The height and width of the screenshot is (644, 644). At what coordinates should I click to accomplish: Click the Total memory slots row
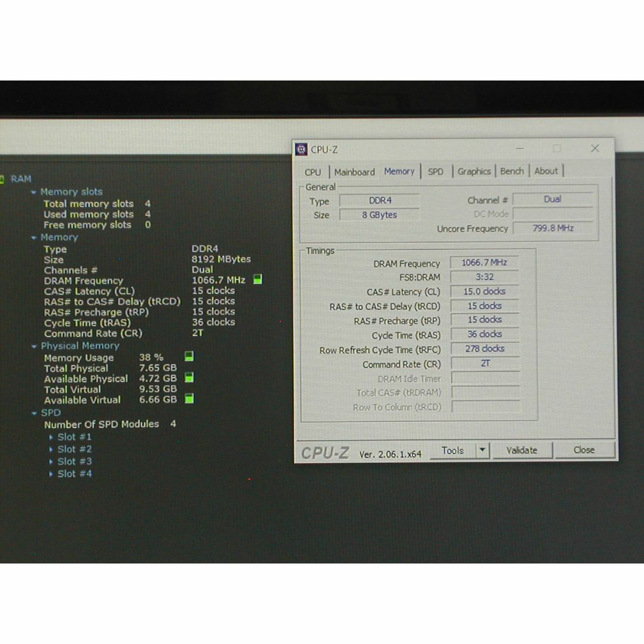coord(97,204)
